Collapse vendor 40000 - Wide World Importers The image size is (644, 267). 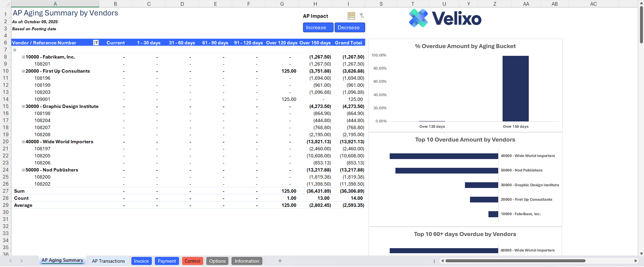pyautogui.click(x=23, y=142)
